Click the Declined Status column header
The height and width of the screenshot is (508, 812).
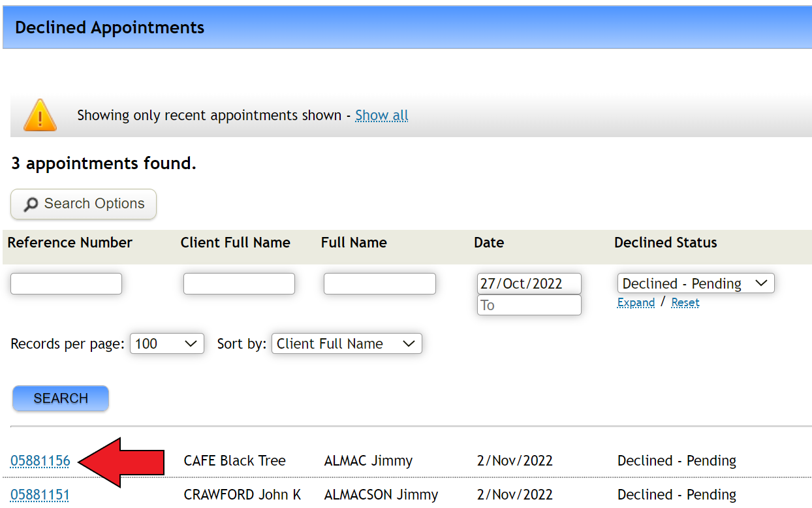(665, 242)
